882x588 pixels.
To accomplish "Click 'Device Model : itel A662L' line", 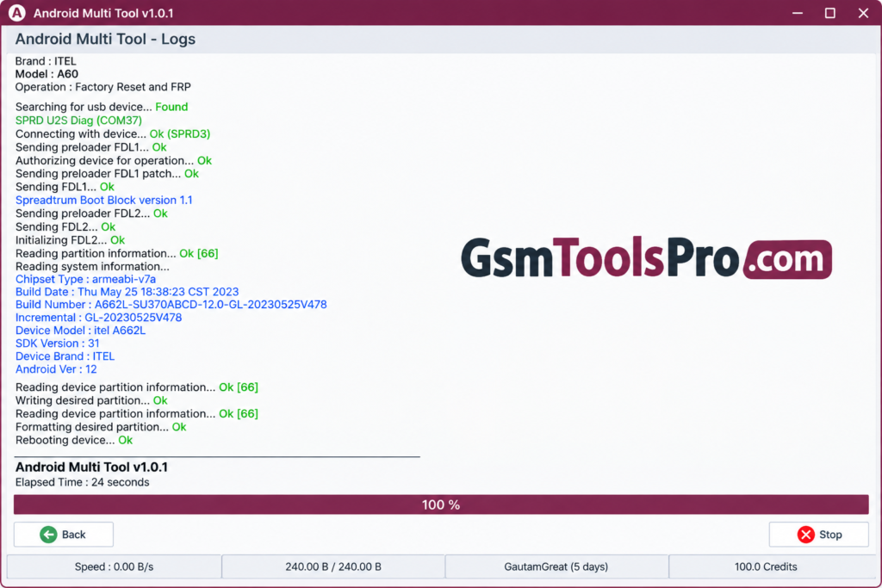I will (x=80, y=331).
